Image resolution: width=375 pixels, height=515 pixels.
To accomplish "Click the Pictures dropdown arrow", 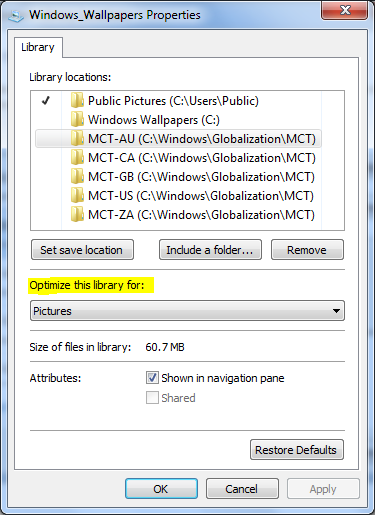I will point(336,311).
